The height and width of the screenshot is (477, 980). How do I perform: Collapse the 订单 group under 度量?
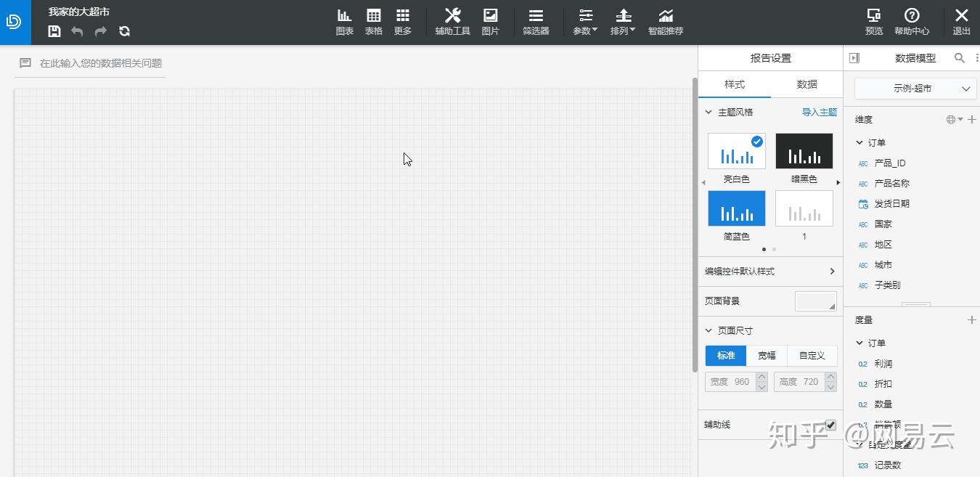click(859, 343)
